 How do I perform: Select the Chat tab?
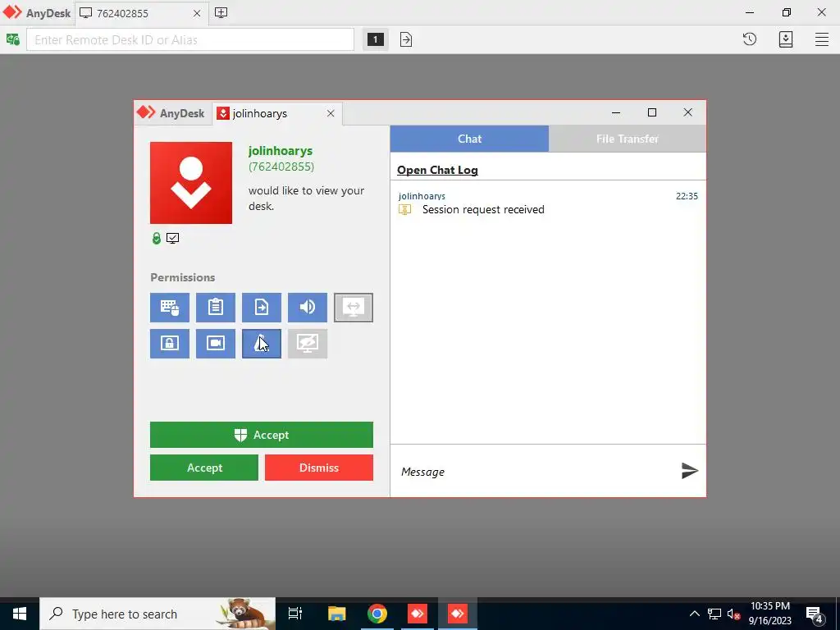click(x=469, y=139)
